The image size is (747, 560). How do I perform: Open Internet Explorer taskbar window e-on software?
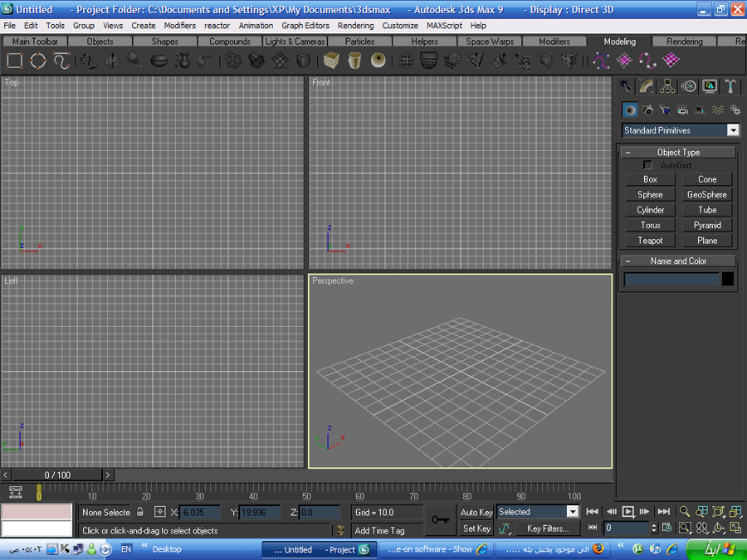(437, 549)
